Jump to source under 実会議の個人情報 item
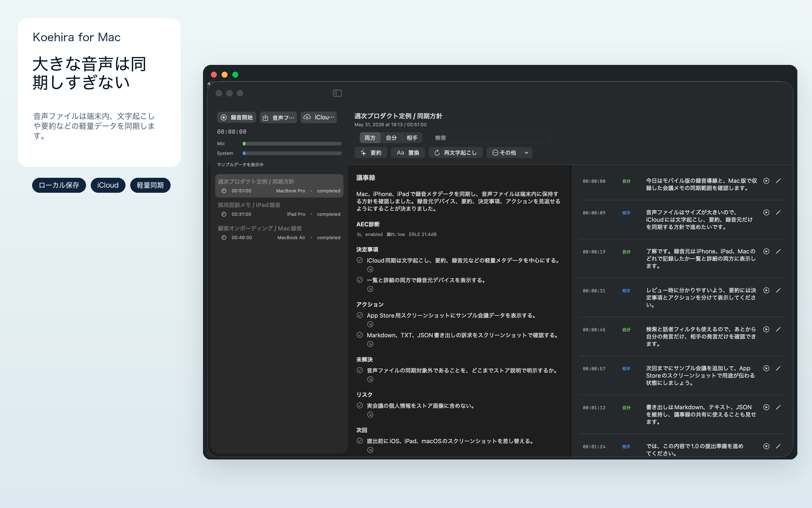Screen dimensions: 812x508 370,415
